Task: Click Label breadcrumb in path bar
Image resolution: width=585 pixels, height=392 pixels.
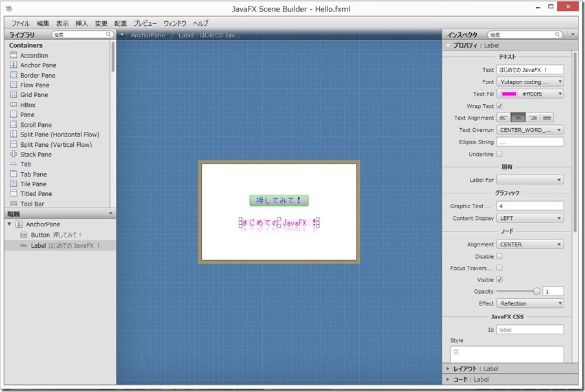Action: [209, 35]
